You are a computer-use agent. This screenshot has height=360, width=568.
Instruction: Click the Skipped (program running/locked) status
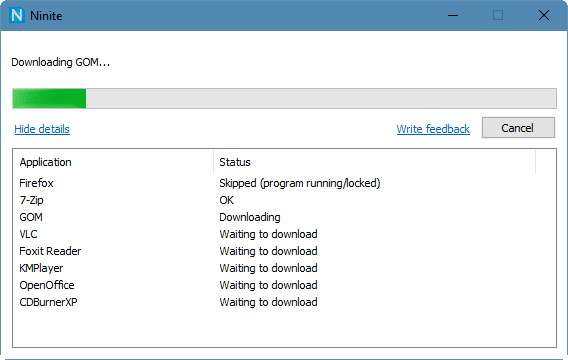pyautogui.click(x=300, y=183)
